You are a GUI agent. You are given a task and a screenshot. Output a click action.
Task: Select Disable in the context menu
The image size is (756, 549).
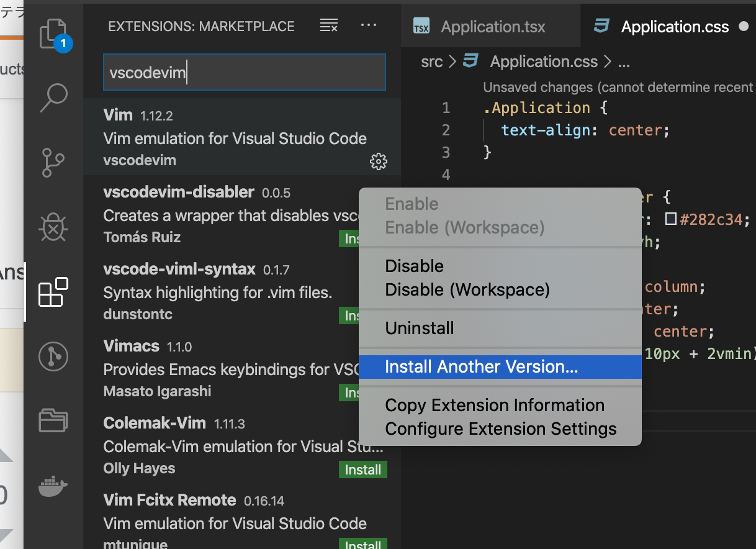pos(415,266)
